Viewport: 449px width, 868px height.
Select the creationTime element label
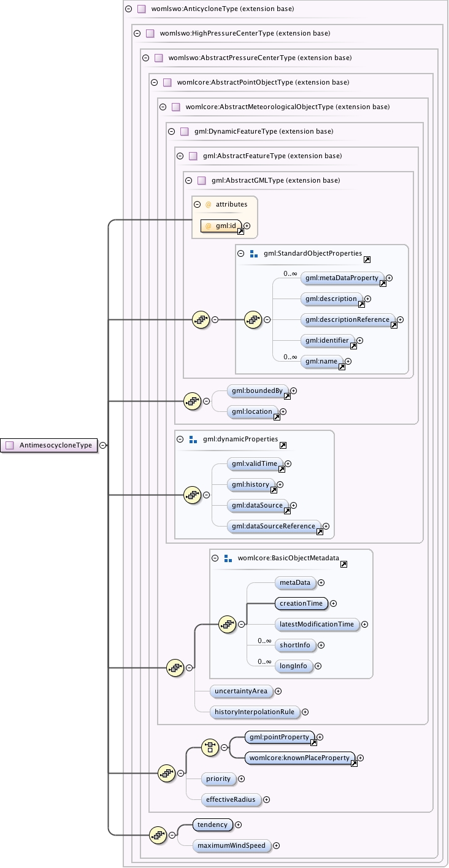pos(301,603)
